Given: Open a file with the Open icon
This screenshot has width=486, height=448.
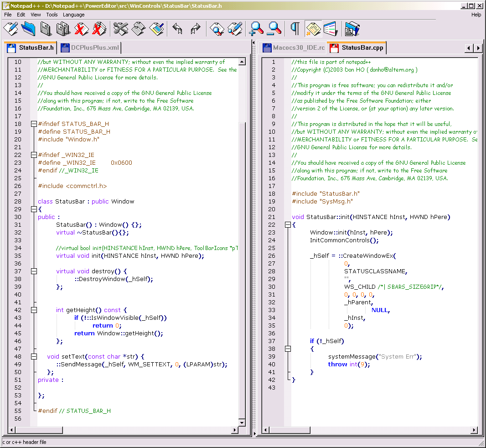Looking at the screenshot, I should (28, 29).
